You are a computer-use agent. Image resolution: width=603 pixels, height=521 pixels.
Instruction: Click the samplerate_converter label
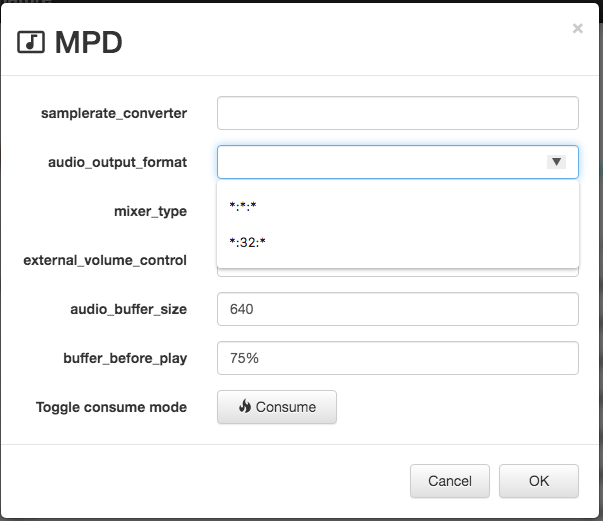[x=114, y=113]
